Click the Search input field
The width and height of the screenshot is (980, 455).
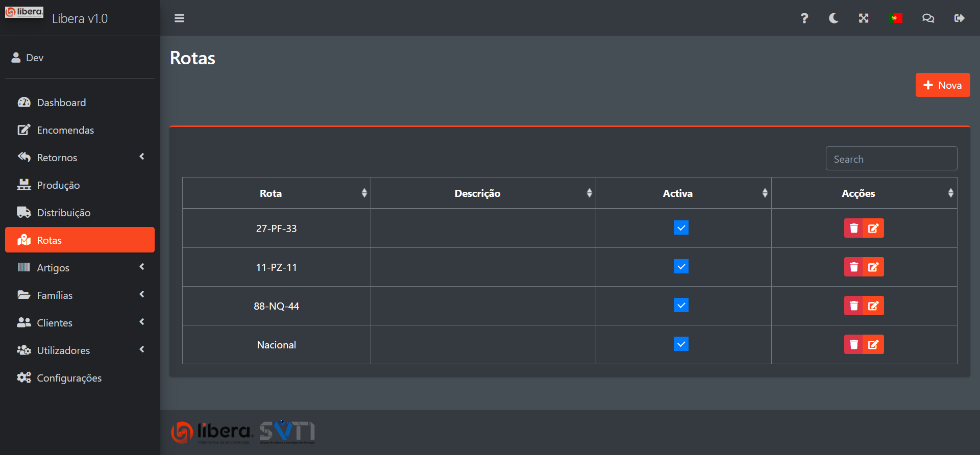click(891, 159)
